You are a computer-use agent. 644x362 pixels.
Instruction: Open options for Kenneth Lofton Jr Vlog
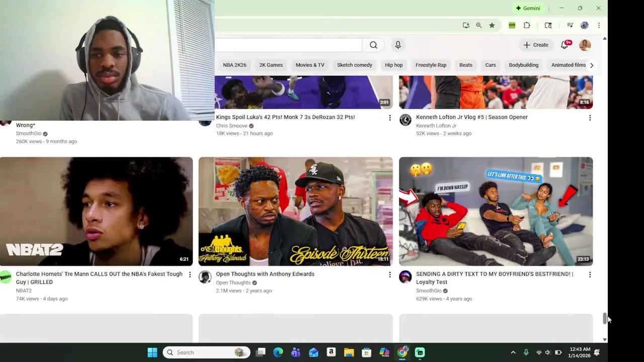click(590, 118)
